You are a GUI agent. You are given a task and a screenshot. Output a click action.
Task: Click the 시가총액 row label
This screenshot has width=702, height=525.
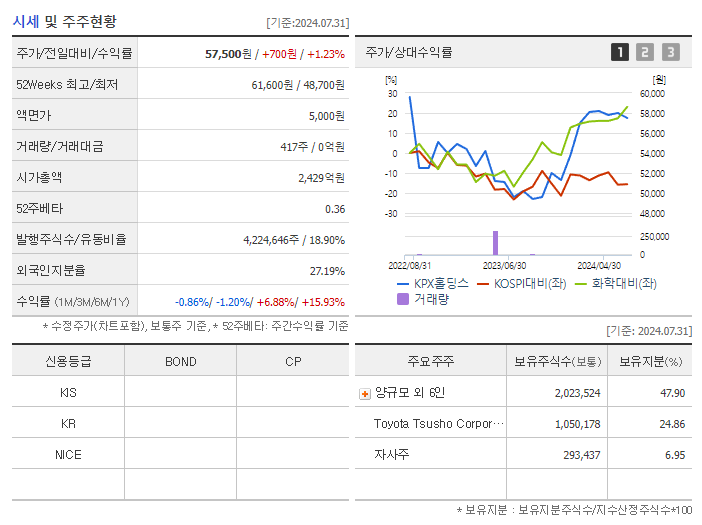click(x=39, y=178)
